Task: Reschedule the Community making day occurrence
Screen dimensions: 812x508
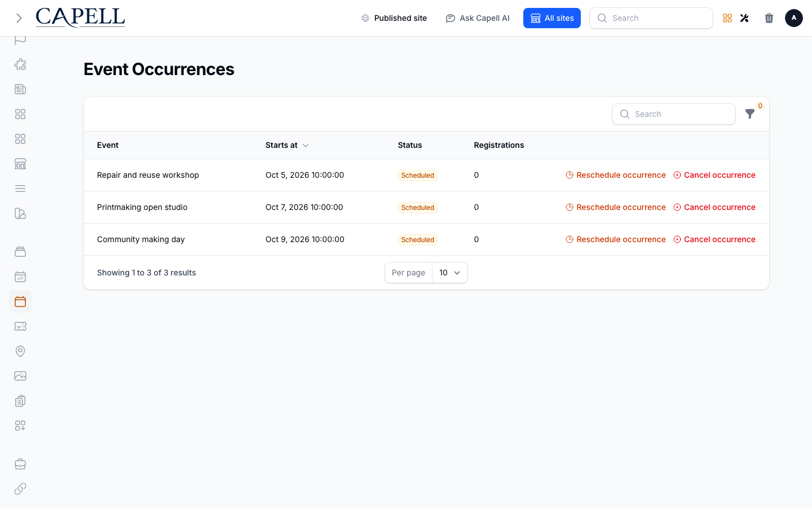Action: 616,239
